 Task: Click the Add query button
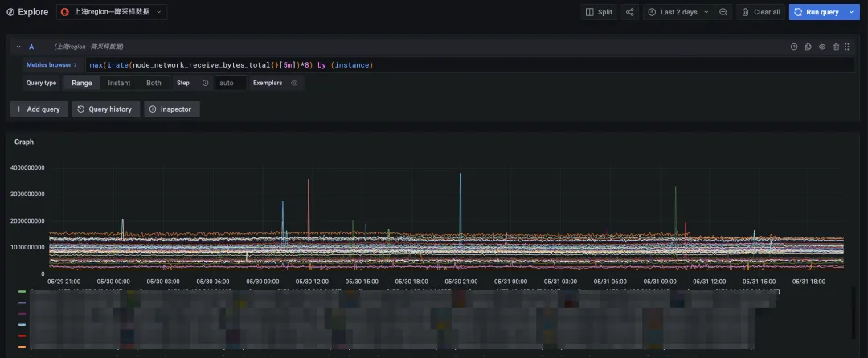(38, 109)
